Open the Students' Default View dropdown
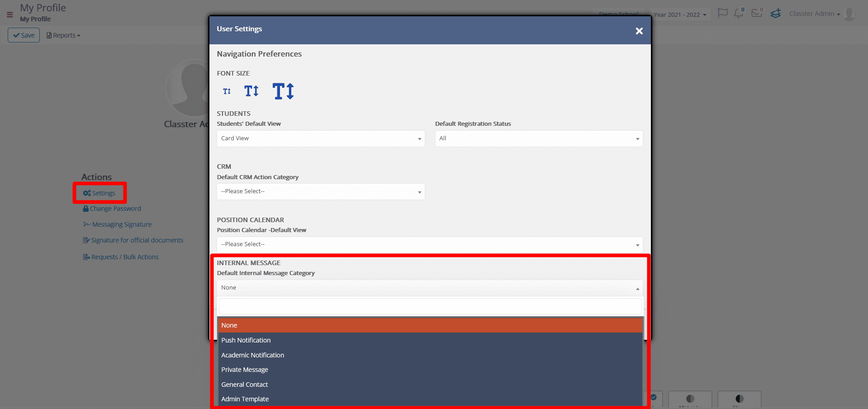The width and height of the screenshot is (868, 409). tap(321, 138)
